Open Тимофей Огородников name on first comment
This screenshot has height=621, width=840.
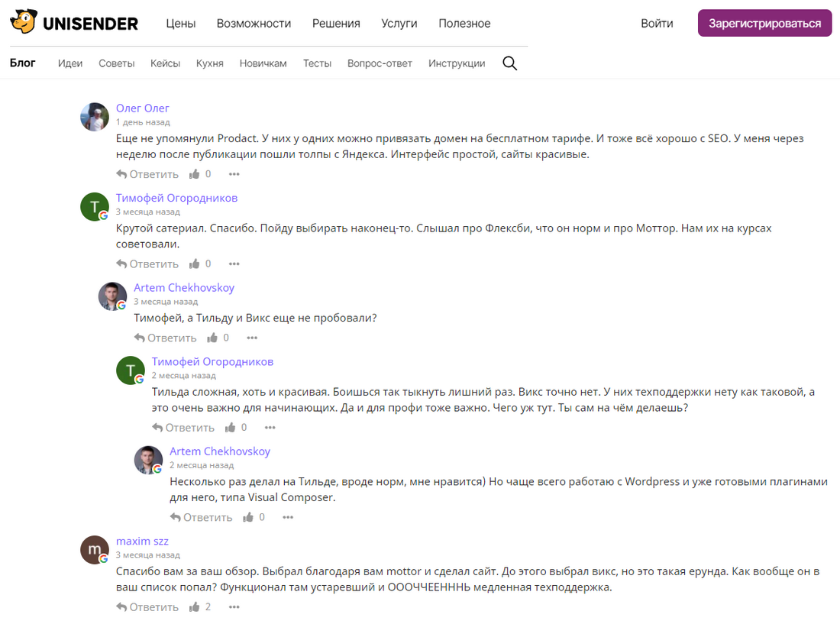(x=177, y=198)
